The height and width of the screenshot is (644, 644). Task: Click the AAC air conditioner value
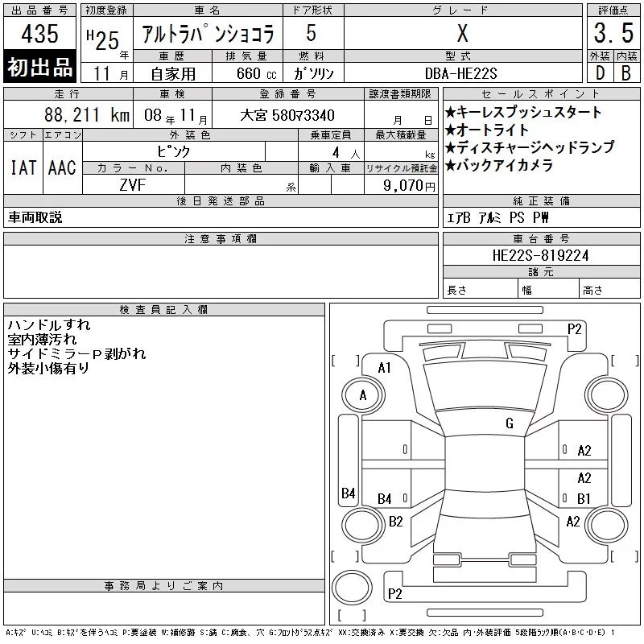63,167
